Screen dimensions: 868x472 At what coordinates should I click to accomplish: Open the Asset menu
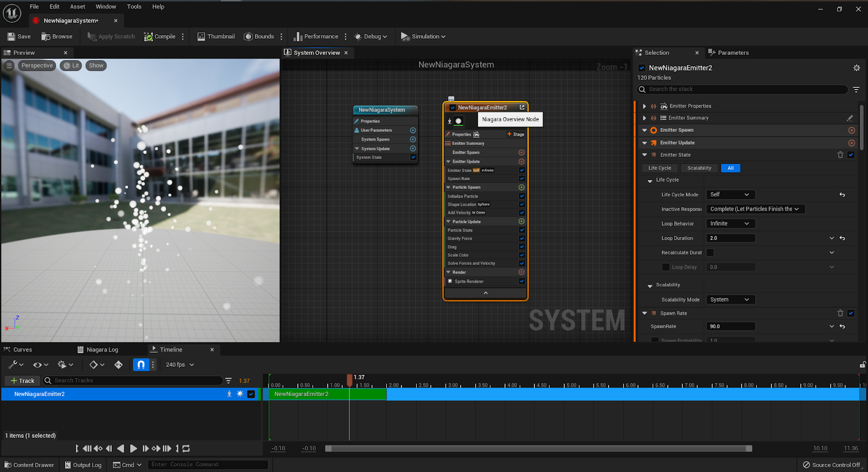pos(78,7)
